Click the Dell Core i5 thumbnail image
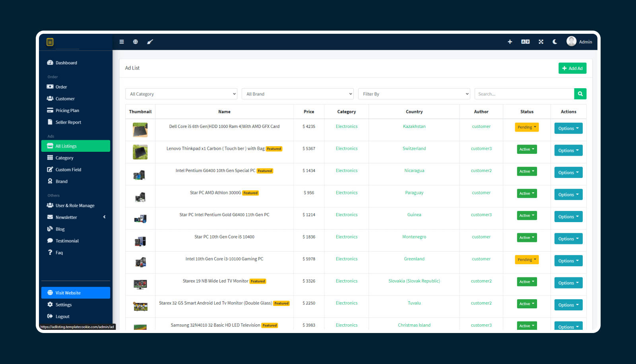 [x=140, y=130]
